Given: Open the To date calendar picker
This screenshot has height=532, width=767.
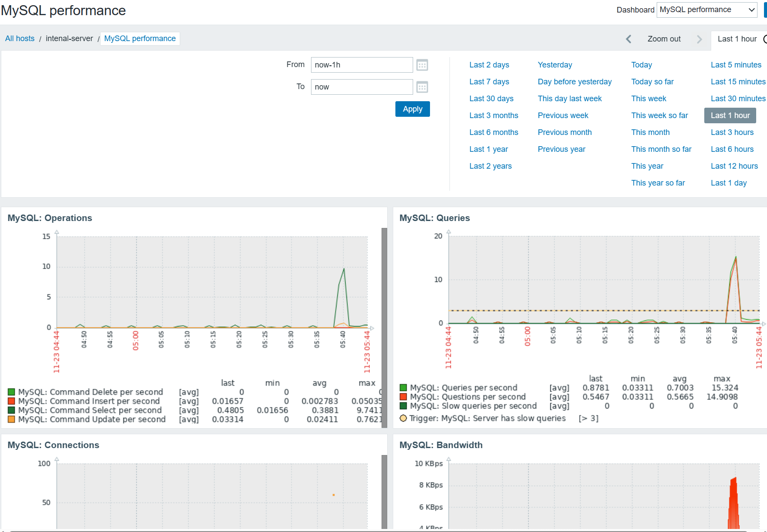Looking at the screenshot, I should coord(422,87).
